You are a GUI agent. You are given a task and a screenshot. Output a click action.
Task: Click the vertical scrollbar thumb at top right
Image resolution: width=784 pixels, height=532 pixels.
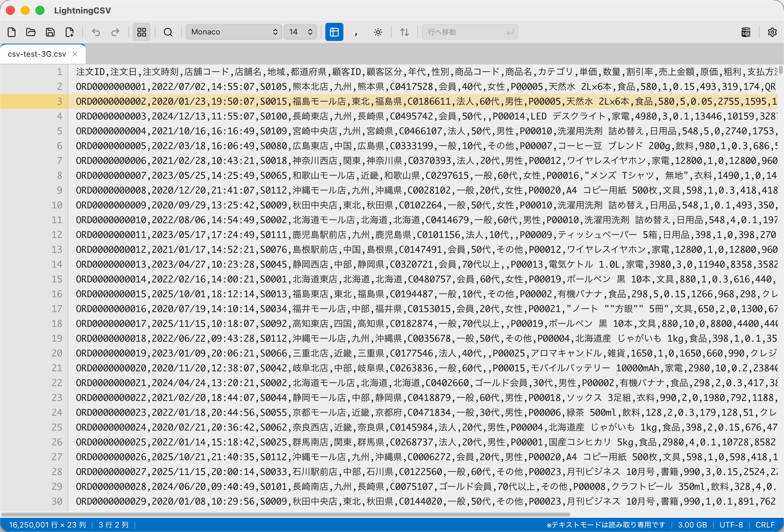click(x=781, y=70)
